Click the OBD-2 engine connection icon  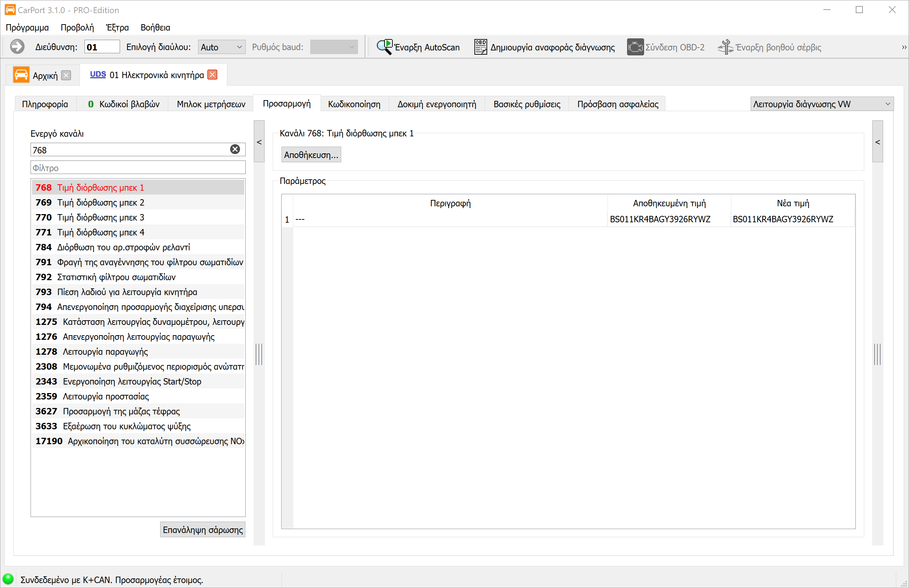pyautogui.click(x=635, y=47)
